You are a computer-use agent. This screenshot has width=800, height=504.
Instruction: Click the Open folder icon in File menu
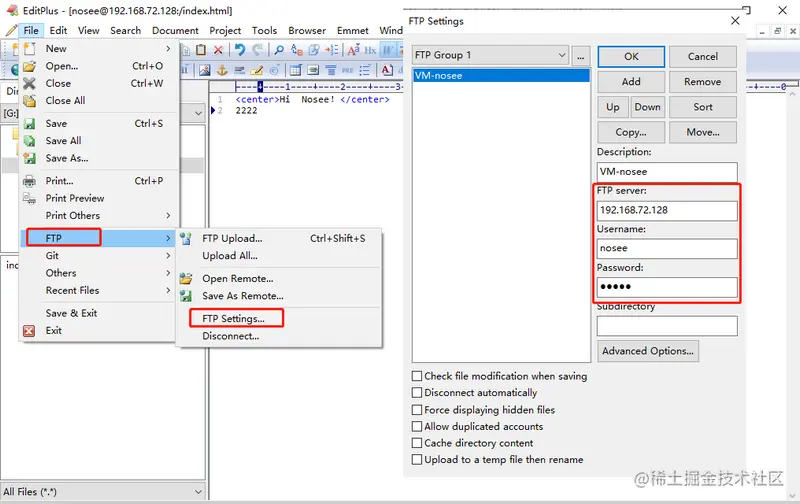30,66
